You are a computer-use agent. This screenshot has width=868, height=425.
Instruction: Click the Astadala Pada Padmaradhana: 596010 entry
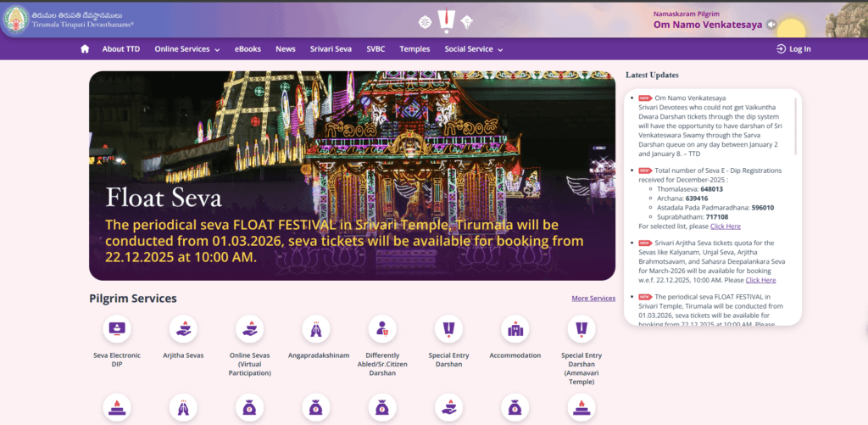click(715, 208)
